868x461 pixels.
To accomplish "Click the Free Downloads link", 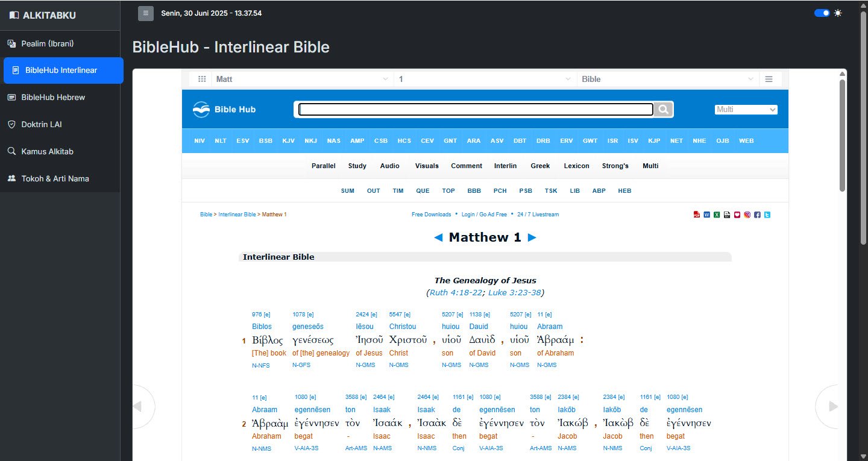I will point(431,215).
